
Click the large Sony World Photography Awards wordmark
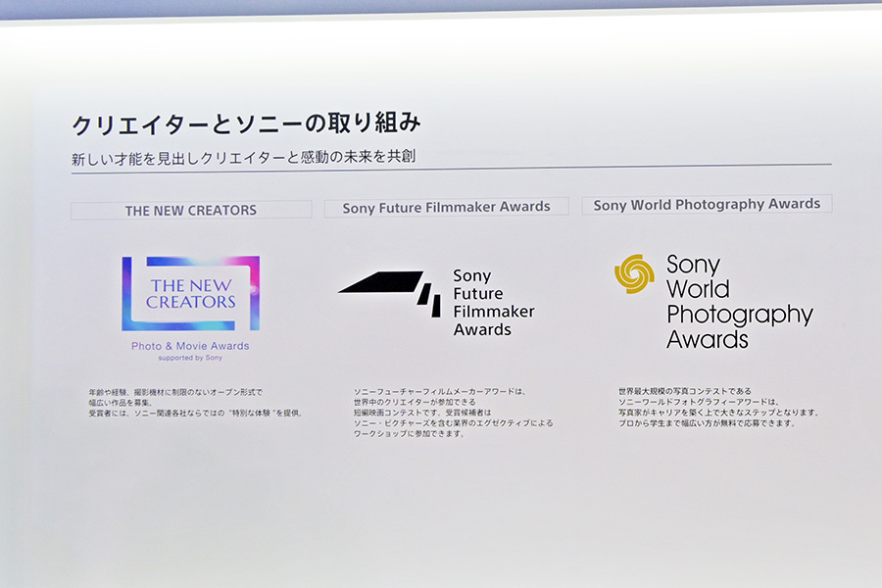click(x=739, y=302)
